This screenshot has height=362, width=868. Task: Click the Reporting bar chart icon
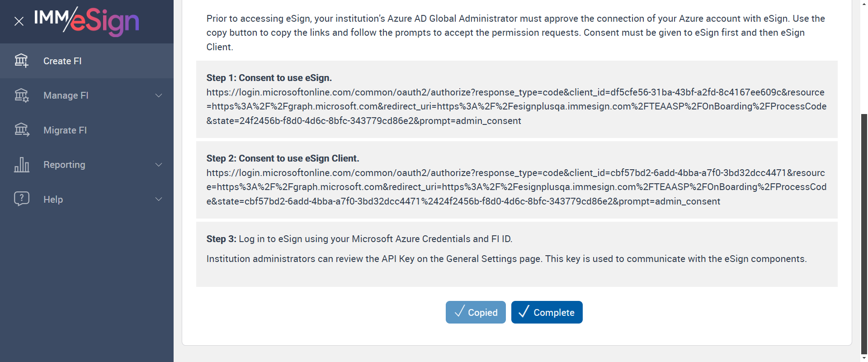pos(21,165)
